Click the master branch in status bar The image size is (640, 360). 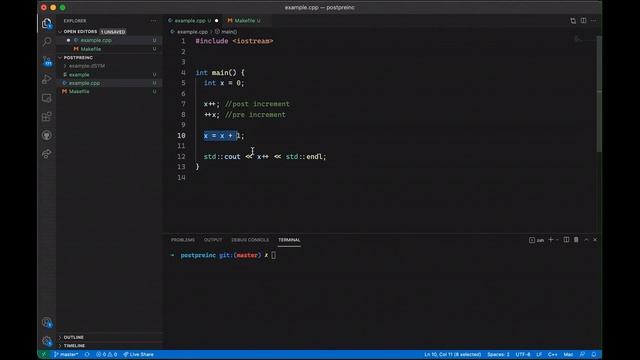66,354
